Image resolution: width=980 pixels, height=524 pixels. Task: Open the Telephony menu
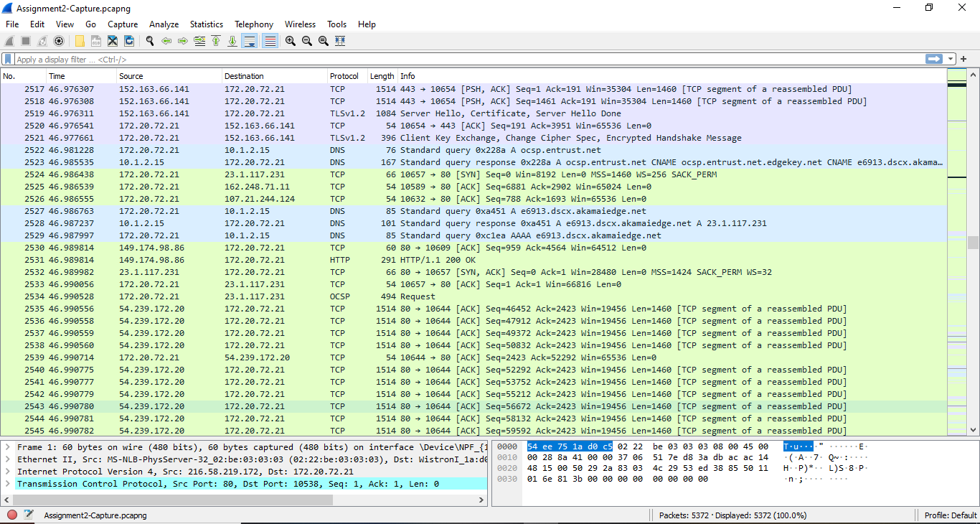point(253,24)
